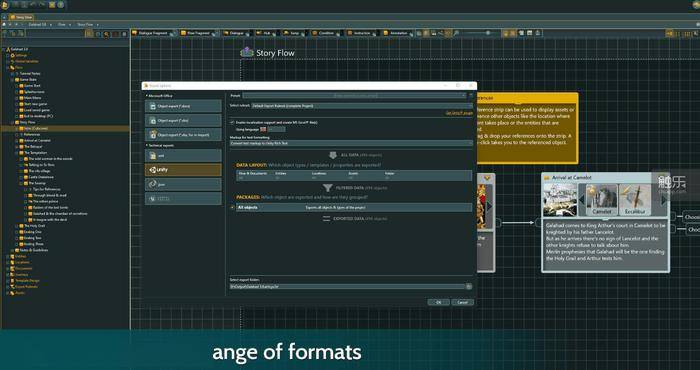Follow the orange link under ruleset
The width and height of the screenshot is (700, 370).
click(459, 113)
